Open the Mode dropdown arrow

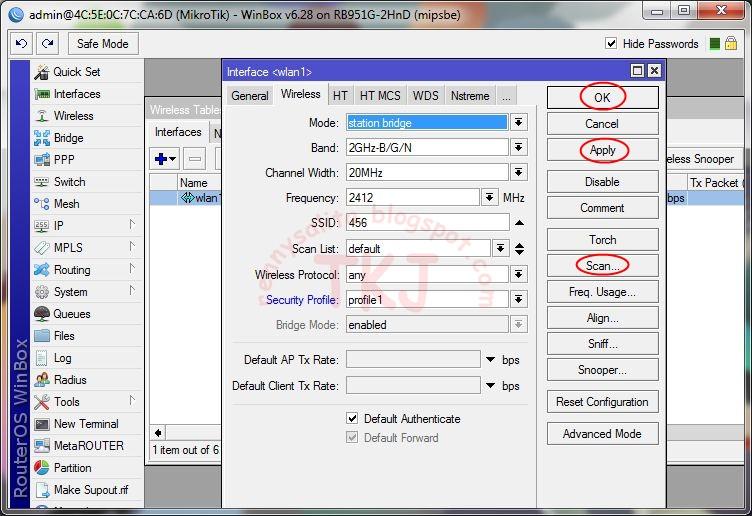click(x=518, y=122)
